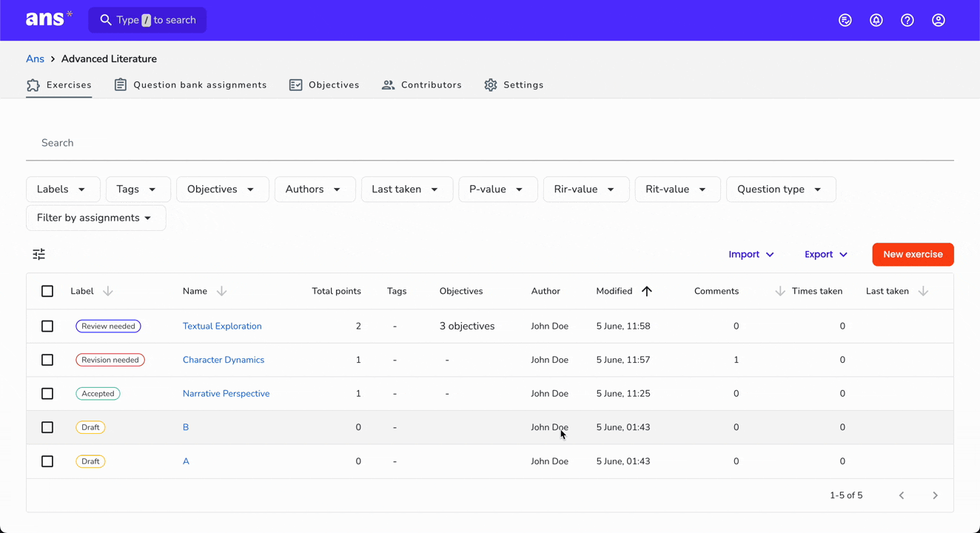The height and width of the screenshot is (533, 980).
Task: Open the Textual Exploration exercise
Action: pyautogui.click(x=222, y=326)
